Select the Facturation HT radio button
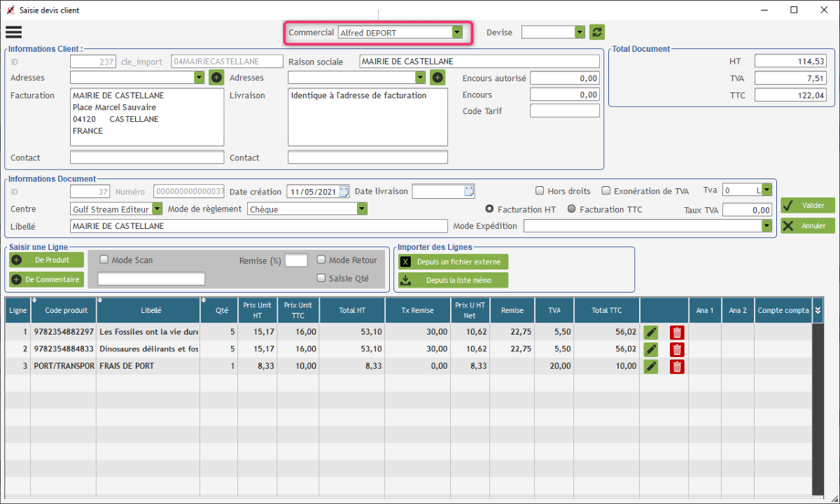The image size is (840, 504). 490,209
